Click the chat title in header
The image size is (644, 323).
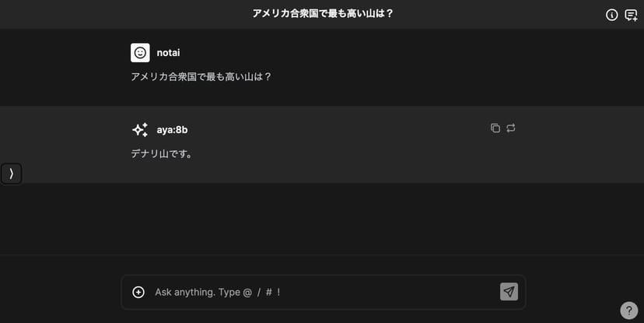click(323, 14)
